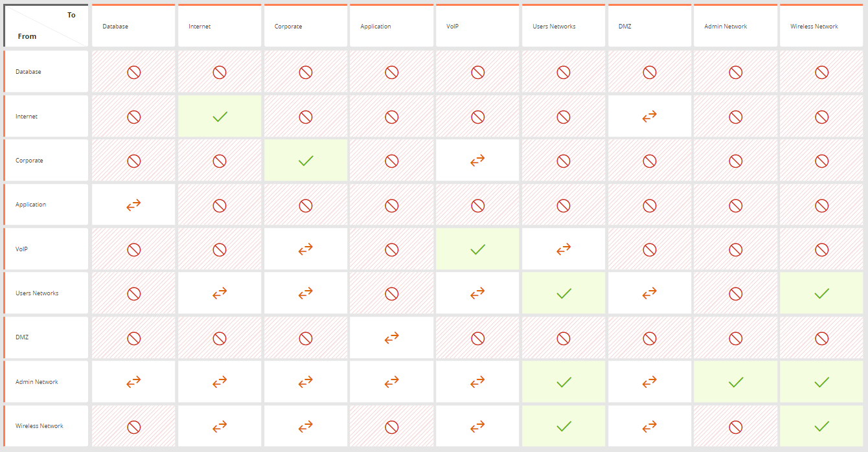Viewport: 868px width, 452px height.
Task: Click arrows icon from Application to Database
Action: pos(133,205)
